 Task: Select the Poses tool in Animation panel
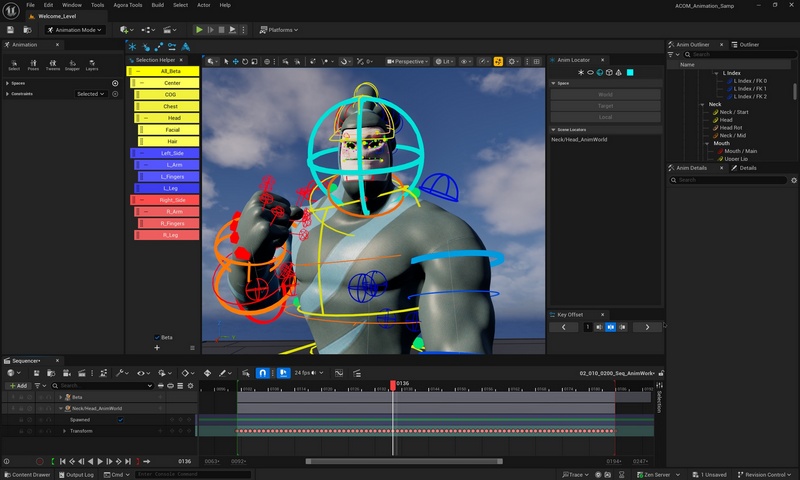[x=34, y=65]
